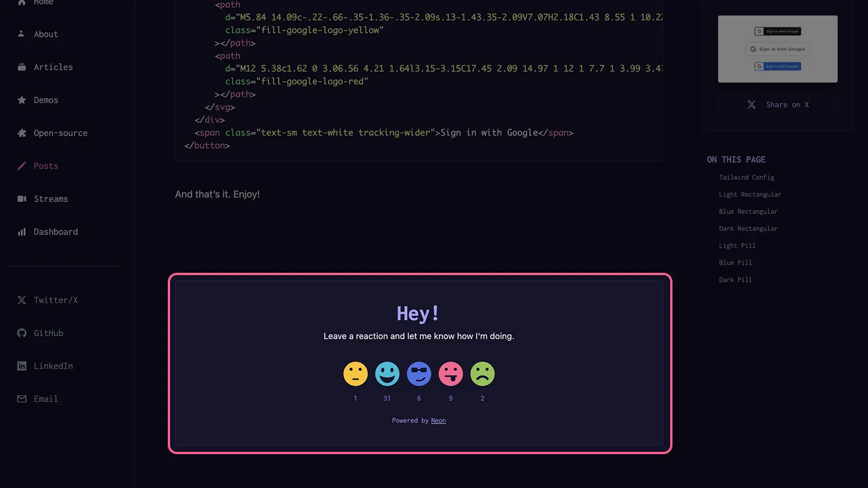868x488 pixels.
Task: Open the Posts section
Action: pyautogui.click(x=46, y=166)
